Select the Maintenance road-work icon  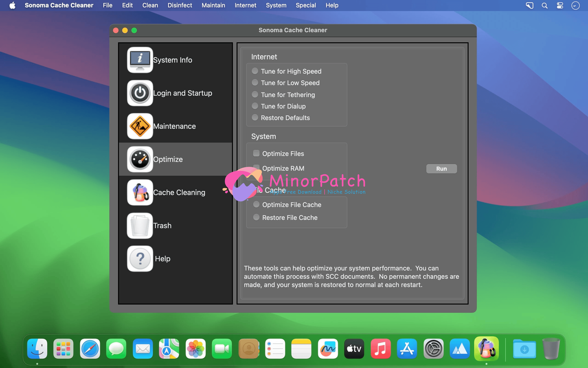click(x=140, y=126)
